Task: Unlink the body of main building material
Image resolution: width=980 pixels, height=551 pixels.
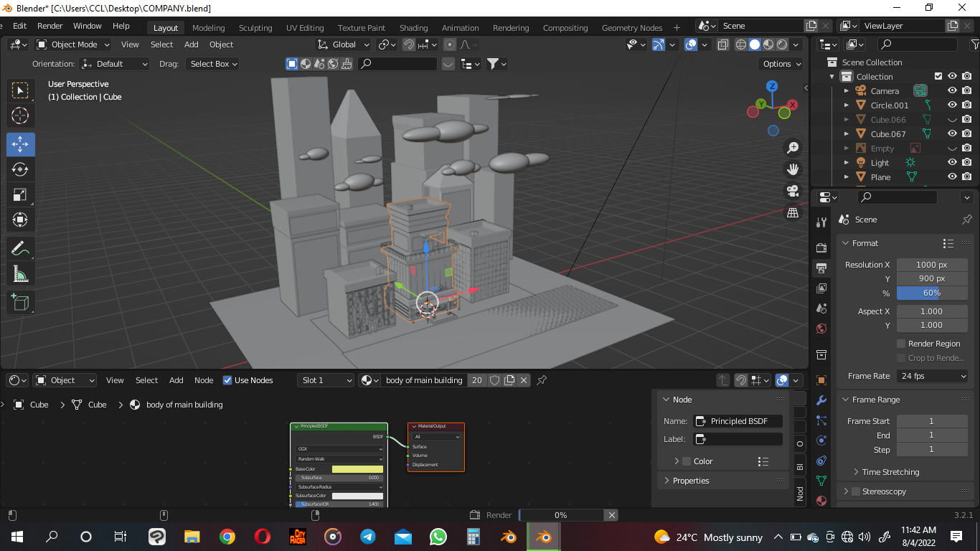Action: tap(524, 380)
